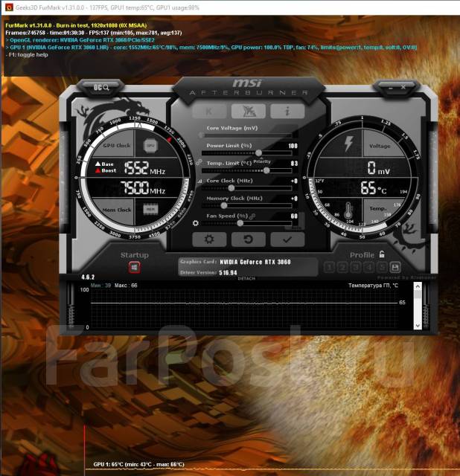Adjust the Memory Clock slider handle

(x=224, y=206)
